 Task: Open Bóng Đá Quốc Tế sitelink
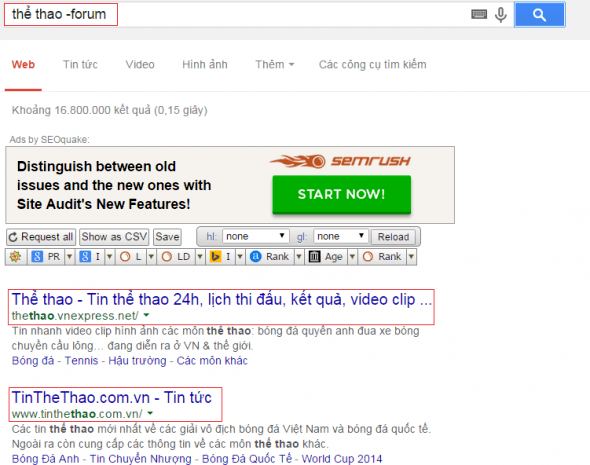247,459
